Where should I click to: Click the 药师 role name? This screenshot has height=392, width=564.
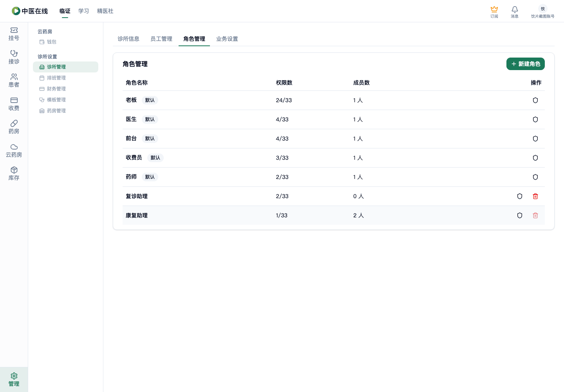pyautogui.click(x=131, y=177)
